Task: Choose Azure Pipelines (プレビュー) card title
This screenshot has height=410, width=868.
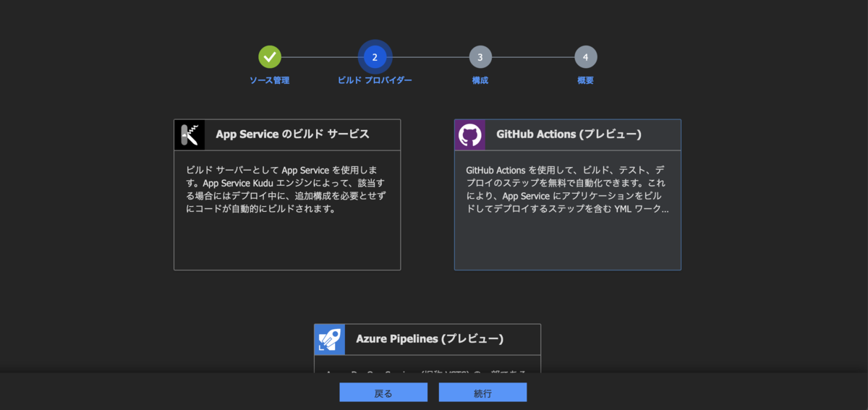Action: pyautogui.click(x=430, y=338)
